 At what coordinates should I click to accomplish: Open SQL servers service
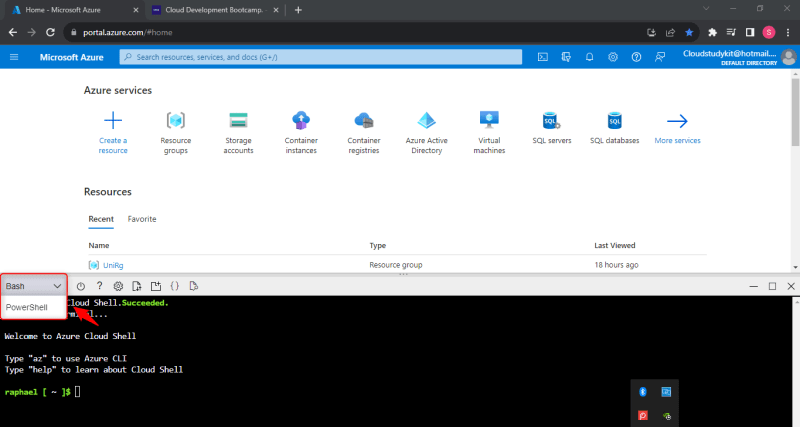click(x=552, y=128)
